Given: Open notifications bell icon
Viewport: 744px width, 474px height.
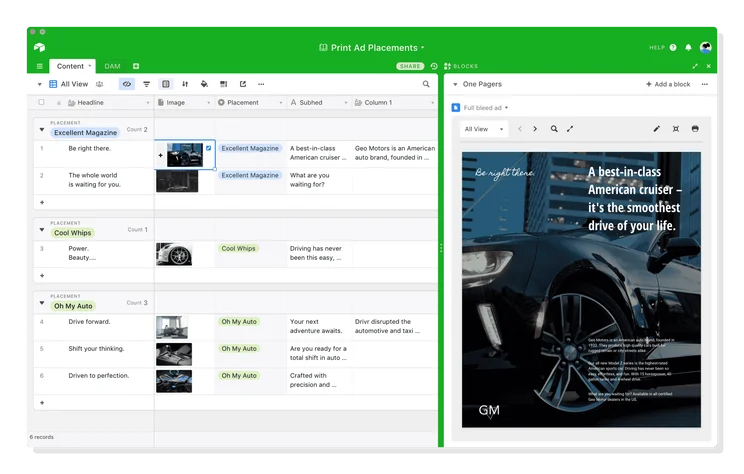Looking at the screenshot, I should [688, 47].
